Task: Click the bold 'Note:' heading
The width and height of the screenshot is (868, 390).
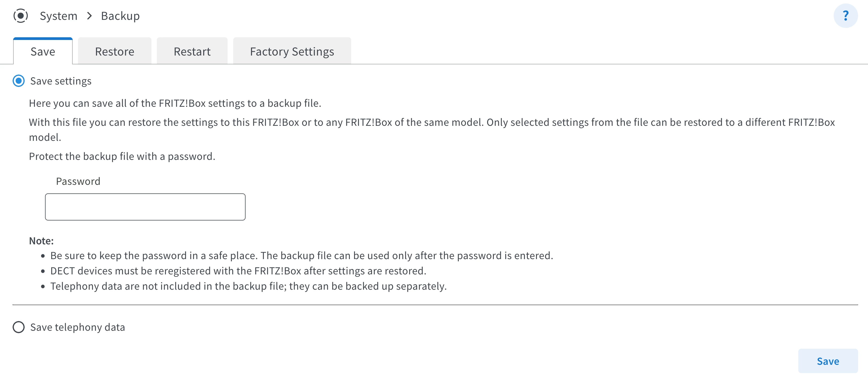Action: 42,241
